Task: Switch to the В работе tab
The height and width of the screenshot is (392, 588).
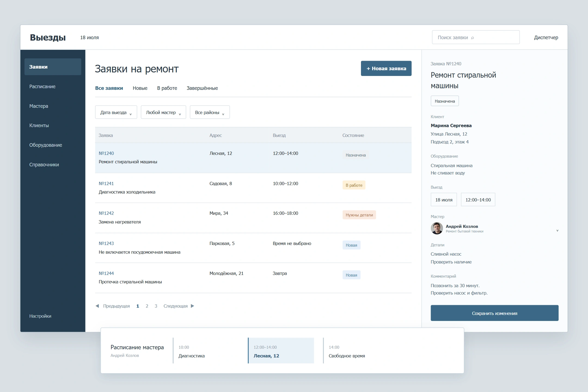Action: 167,88
